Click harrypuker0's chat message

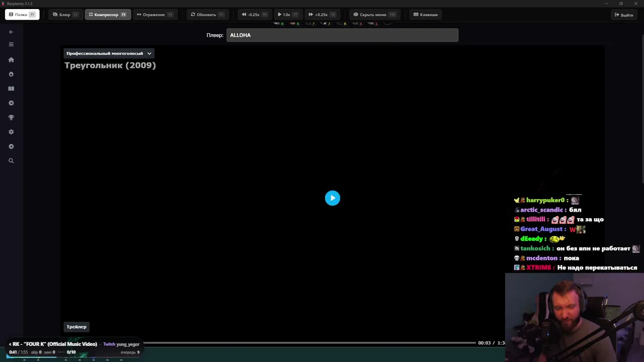(547, 200)
